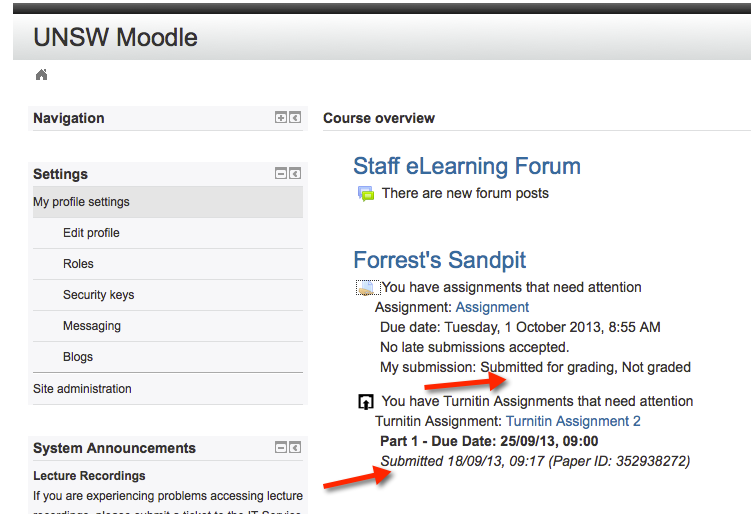Select My profile settings
Viewport: 751px width, 514px height.
pos(168,202)
